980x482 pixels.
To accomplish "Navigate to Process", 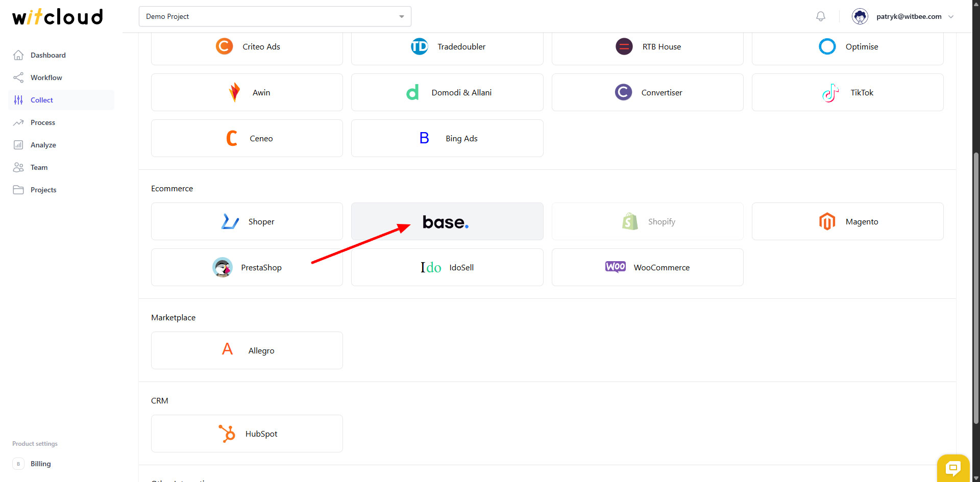I will [x=61, y=122].
